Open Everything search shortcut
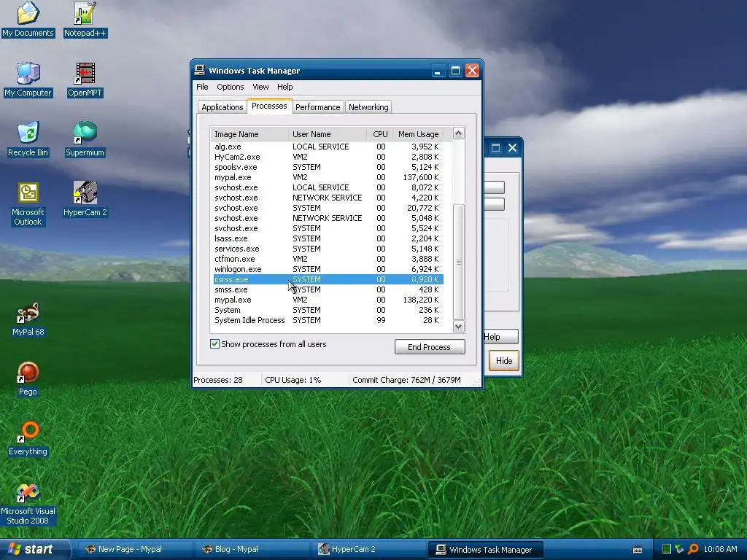The image size is (747, 560). click(28, 438)
